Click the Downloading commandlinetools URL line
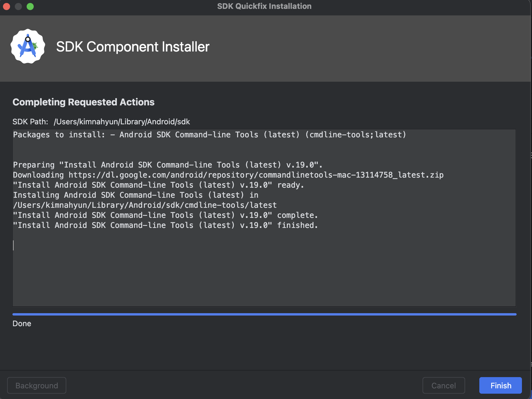The image size is (532, 399). pyautogui.click(x=228, y=175)
